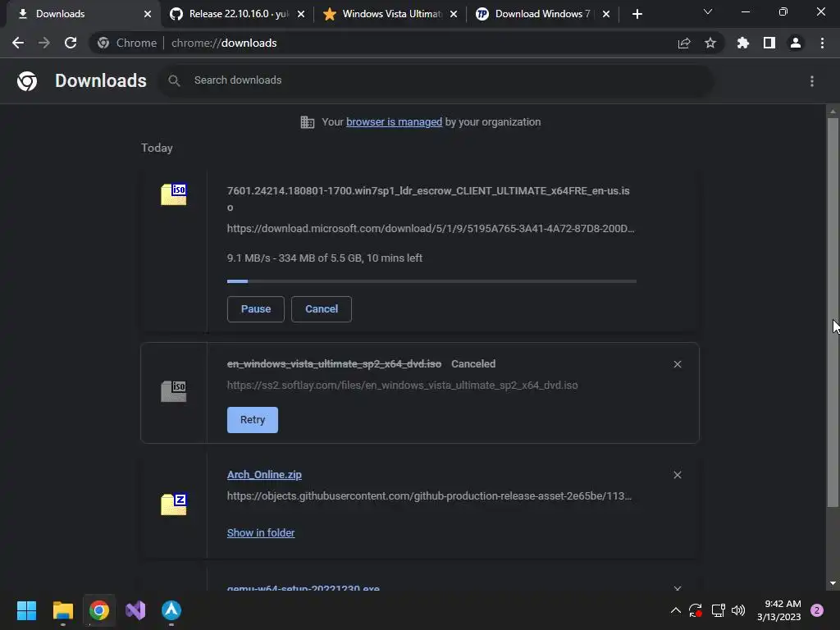Pause the Windows 7 ISO download
This screenshot has height=630, width=840.
pyautogui.click(x=256, y=309)
